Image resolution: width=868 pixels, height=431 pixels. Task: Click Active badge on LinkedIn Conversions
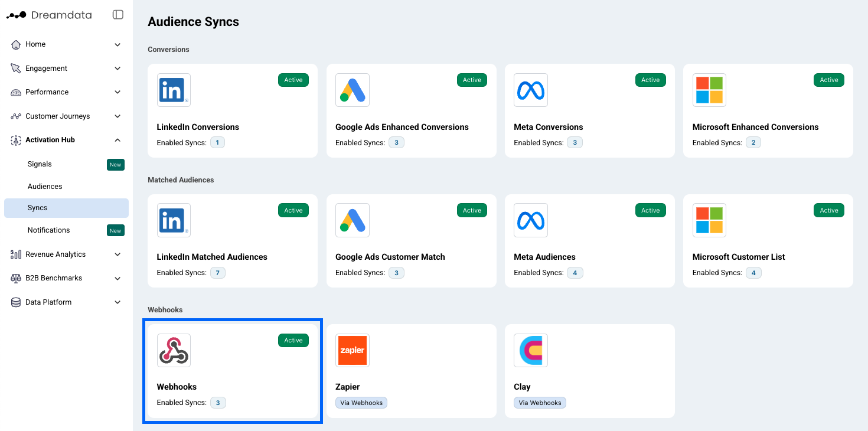click(x=293, y=80)
